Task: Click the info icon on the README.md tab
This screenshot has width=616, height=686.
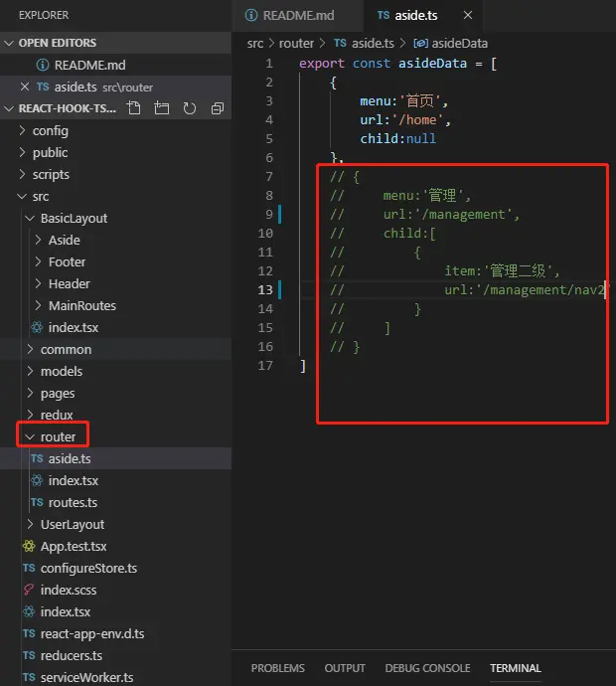Action: pyautogui.click(x=251, y=15)
